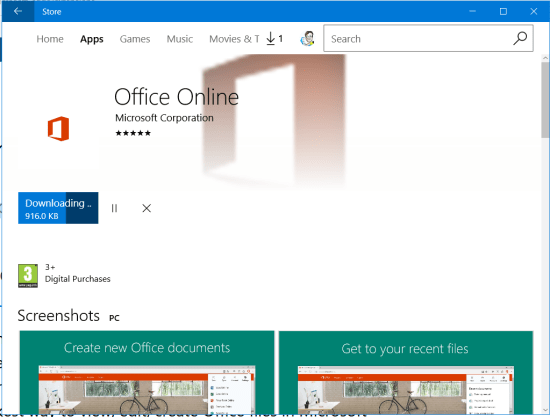
Task: Click the vertical scrollbar thumb
Action: [545, 100]
